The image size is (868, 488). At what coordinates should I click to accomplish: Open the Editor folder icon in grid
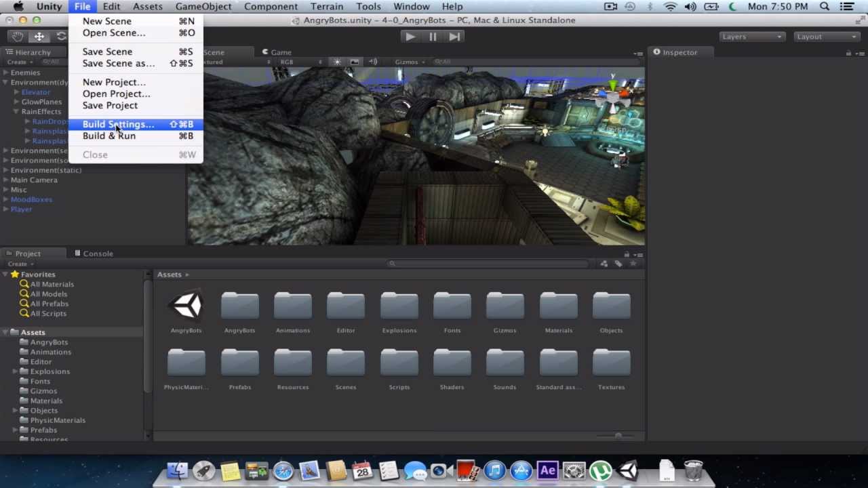(346, 306)
